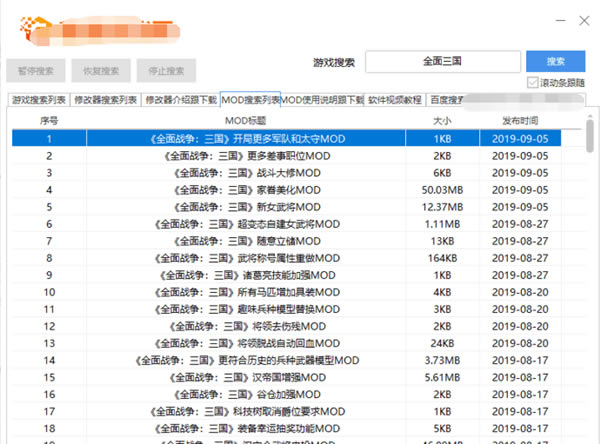This screenshot has width=600, height=444.
Task: Toggle the 滚动条跟随 checkbox
Action: point(532,82)
